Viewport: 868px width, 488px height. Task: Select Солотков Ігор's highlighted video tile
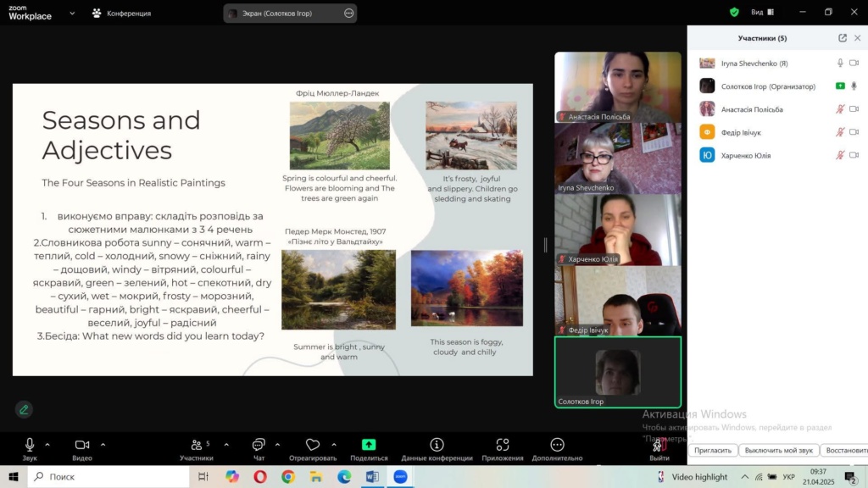coord(618,373)
